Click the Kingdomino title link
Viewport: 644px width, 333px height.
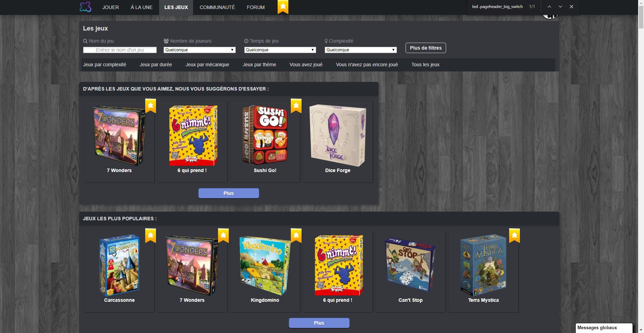265,300
